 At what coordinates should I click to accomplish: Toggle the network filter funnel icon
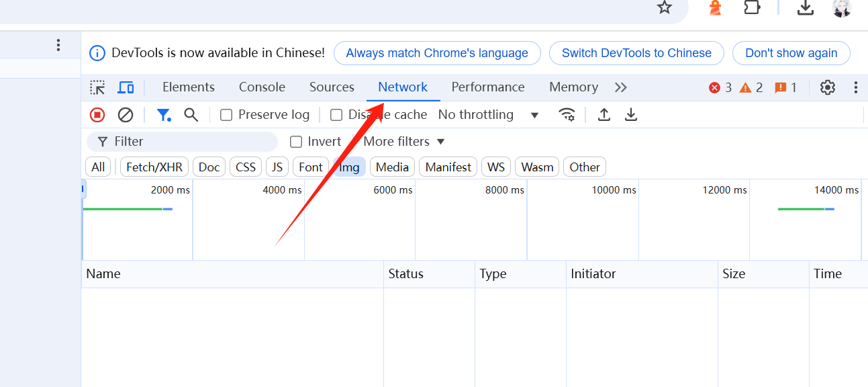pyautogui.click(x=163, y=115)
